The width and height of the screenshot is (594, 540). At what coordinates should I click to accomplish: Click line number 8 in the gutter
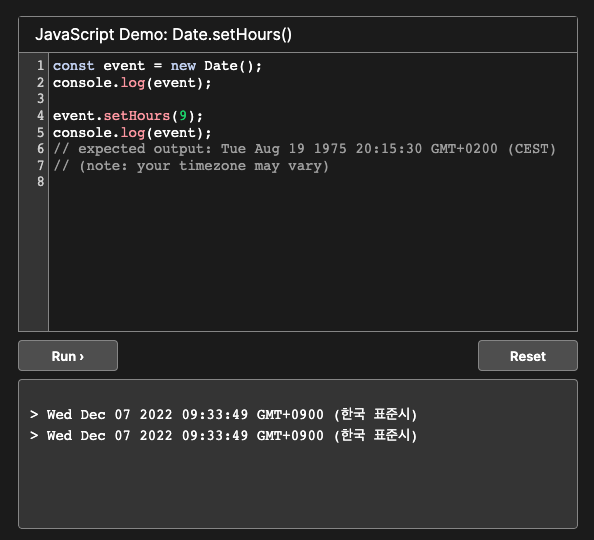pos(41,182)
